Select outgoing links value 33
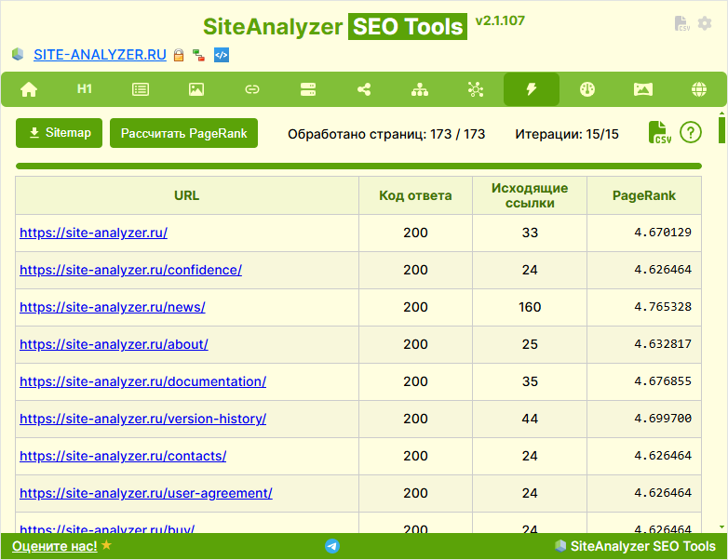This screenshot has height=560, width=728. pos(530,233)
